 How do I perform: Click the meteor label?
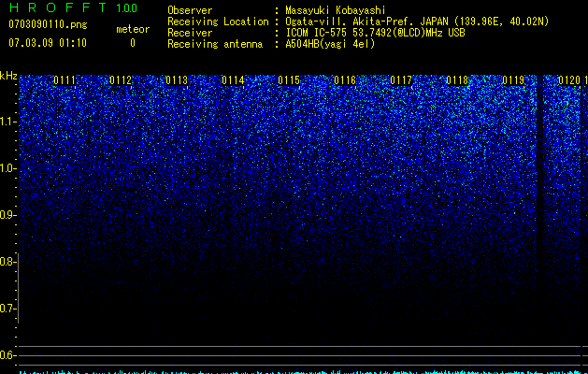[133, 30]
